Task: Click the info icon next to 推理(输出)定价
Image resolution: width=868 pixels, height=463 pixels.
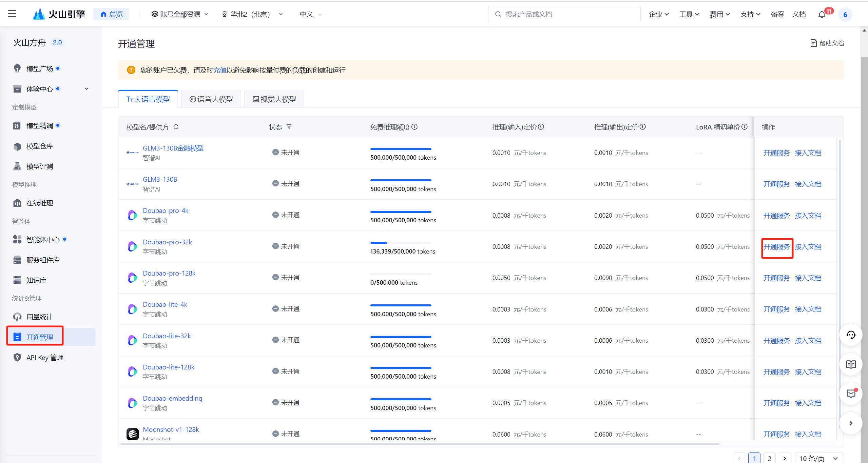Action: [x=643, y=127]
